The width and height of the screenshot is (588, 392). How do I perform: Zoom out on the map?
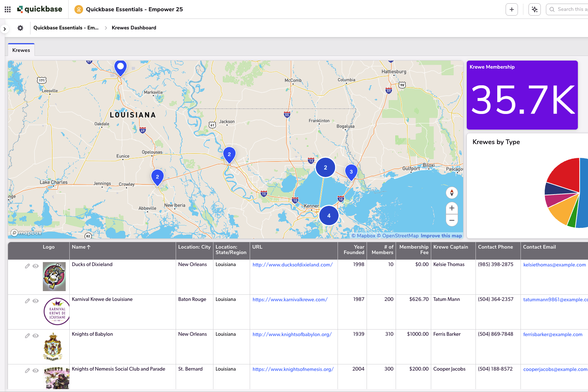(x=452, y=220)
